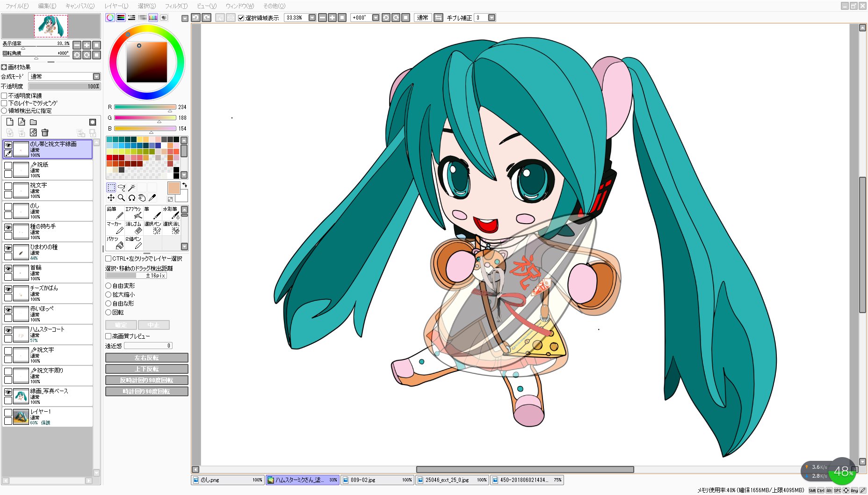Screen dimensions: 868x495
Task: Switch to the 009-02.jpg document tab
Action: (x=377, y=480)
